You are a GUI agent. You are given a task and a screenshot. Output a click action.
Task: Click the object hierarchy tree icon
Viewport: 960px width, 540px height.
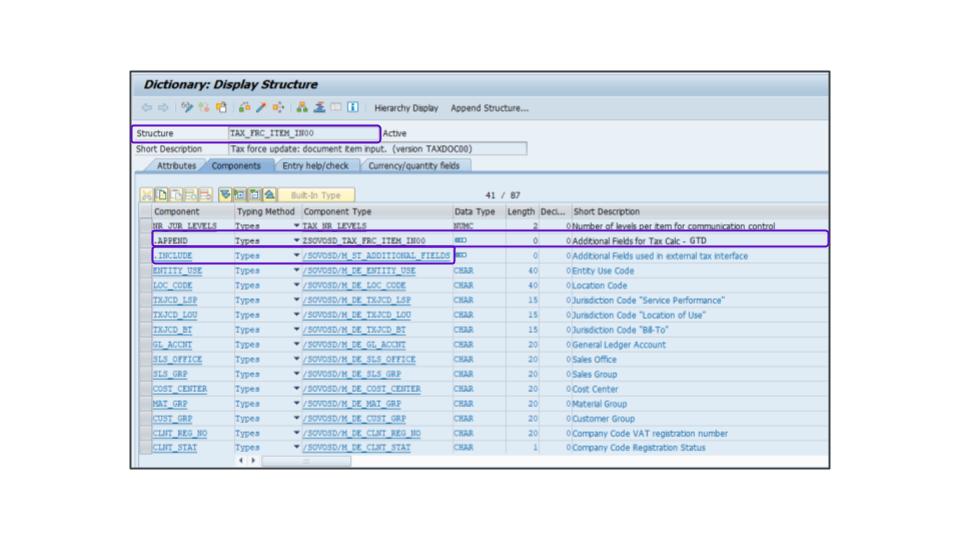301,108
